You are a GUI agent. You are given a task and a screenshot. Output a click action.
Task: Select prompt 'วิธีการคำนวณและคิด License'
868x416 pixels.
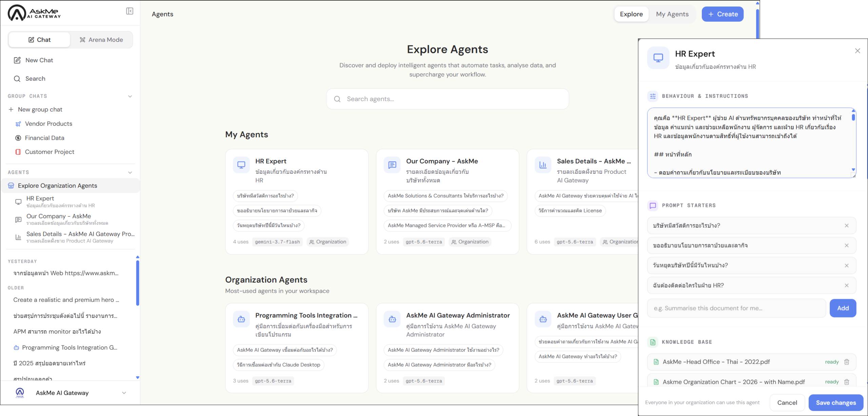pos(570,211)
